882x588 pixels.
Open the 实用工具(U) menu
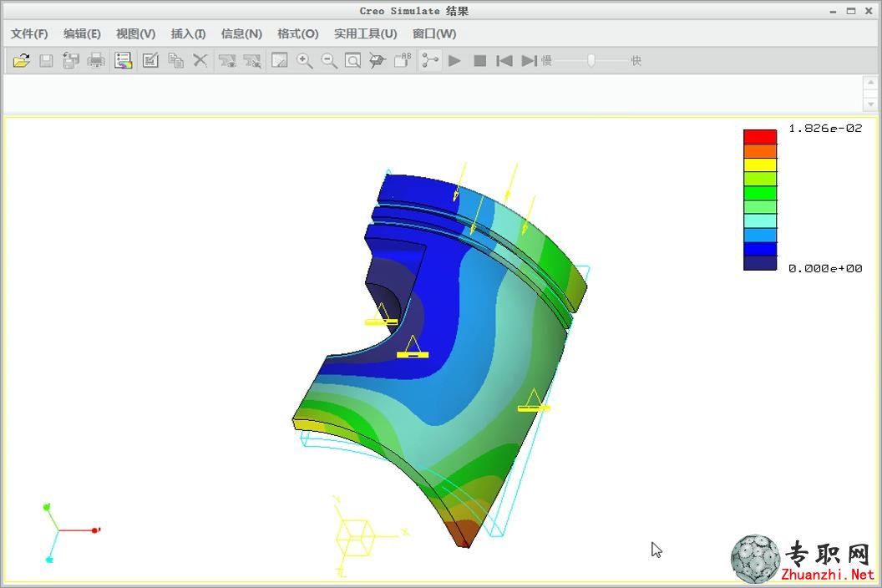point(365,33)
